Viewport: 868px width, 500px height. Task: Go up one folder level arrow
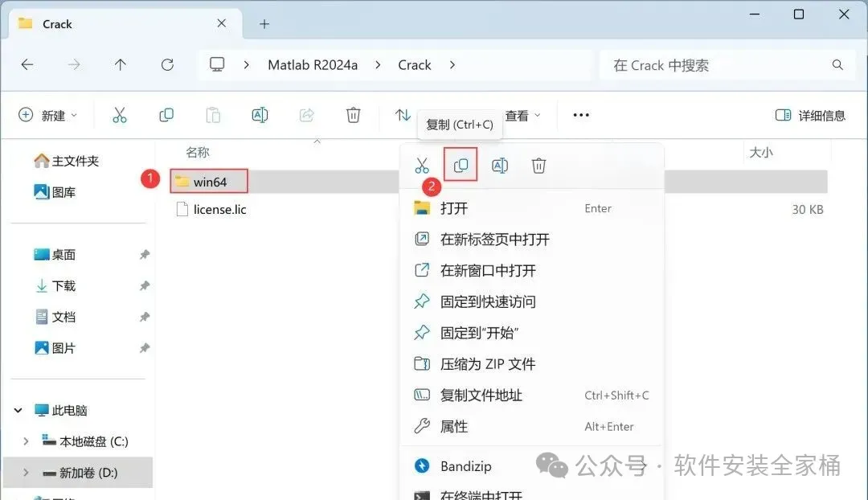(120, 65)
